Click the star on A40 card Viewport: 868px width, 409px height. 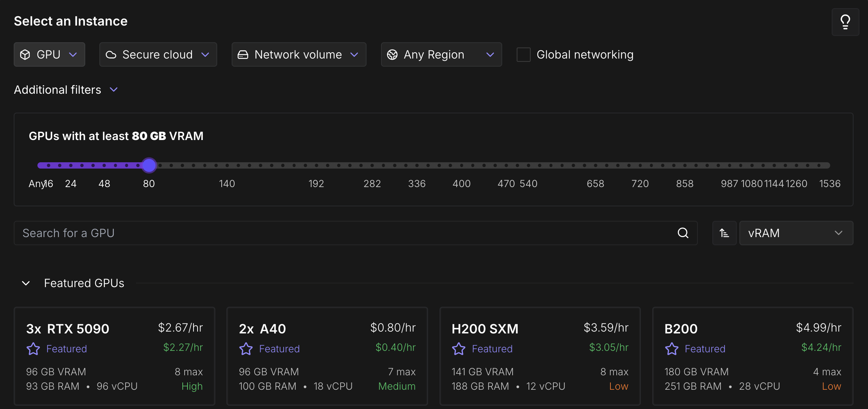(246, 349)
